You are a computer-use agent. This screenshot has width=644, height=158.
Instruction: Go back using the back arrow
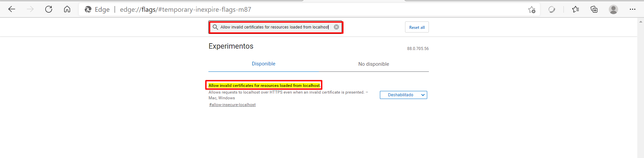coord(12,9)
